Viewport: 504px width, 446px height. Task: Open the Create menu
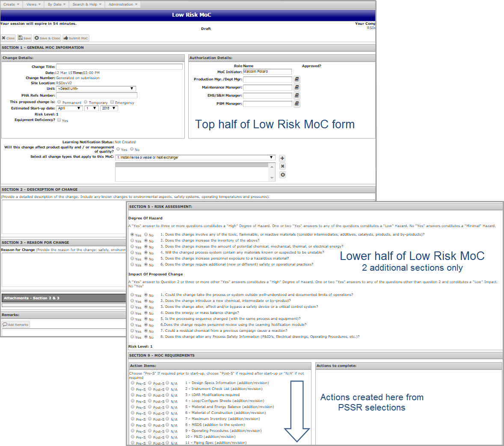pos(11,4)
